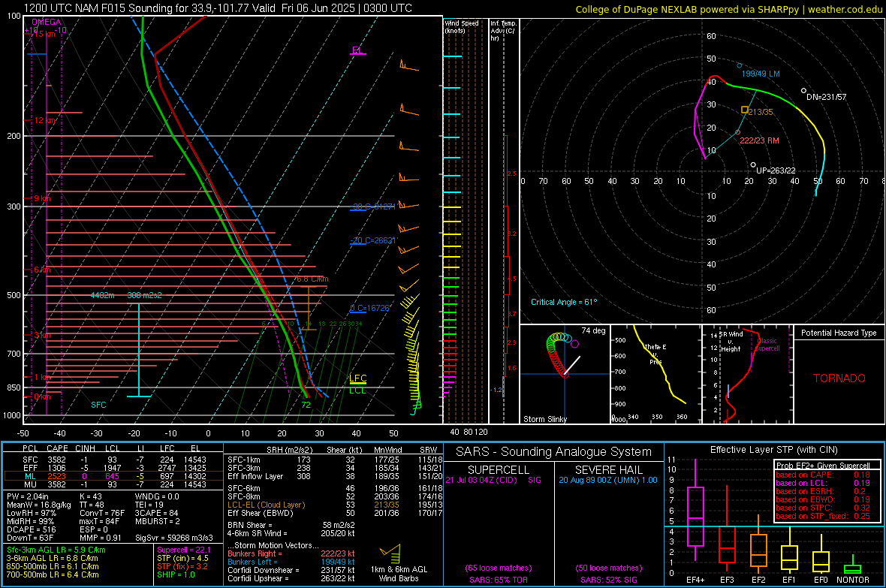886x588 pixels.
Task: Click the Inf. Temp. Adv. column header
Action: click(503, 31)
